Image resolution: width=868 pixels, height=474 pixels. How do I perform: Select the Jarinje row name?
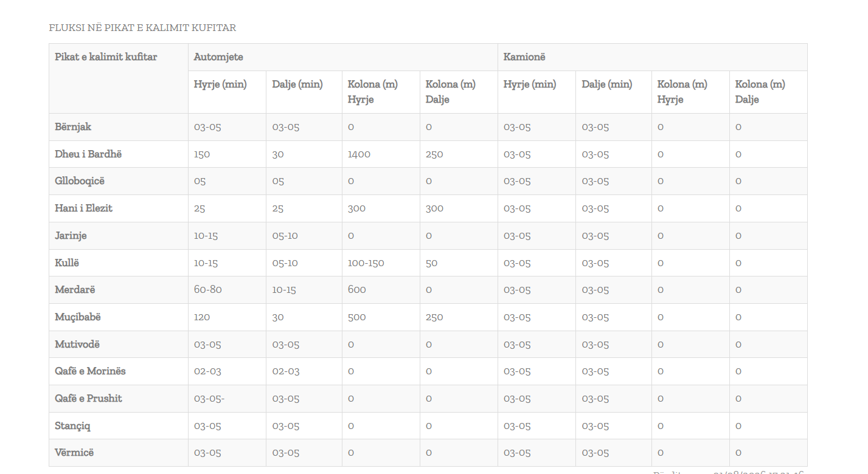coord(71,236)
